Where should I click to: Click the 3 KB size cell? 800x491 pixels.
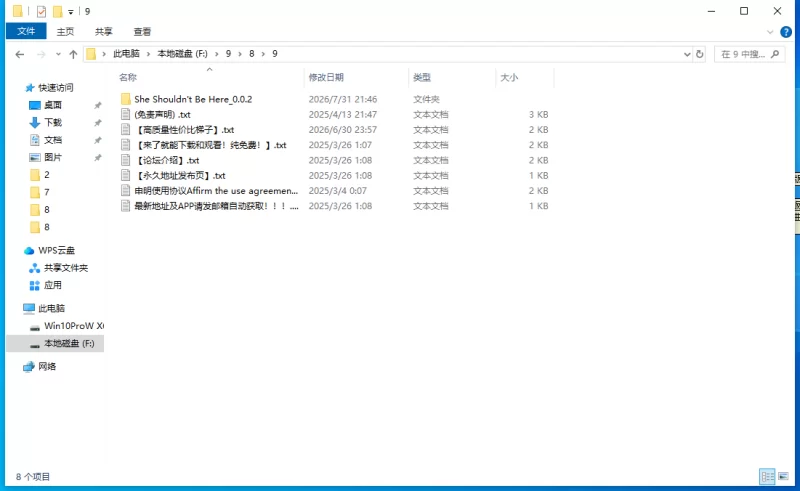coord(538,114)
